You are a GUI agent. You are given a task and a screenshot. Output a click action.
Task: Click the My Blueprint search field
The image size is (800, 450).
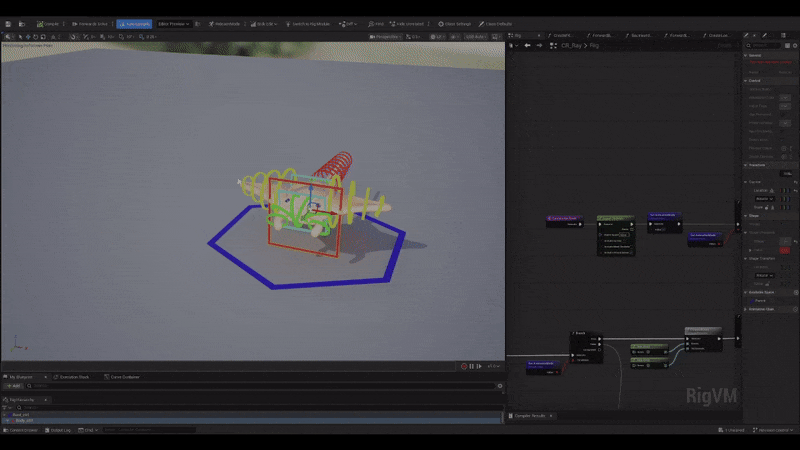260,386
